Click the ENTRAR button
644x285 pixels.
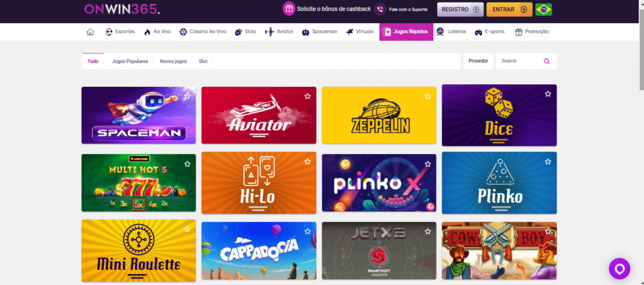pos(509,9)
